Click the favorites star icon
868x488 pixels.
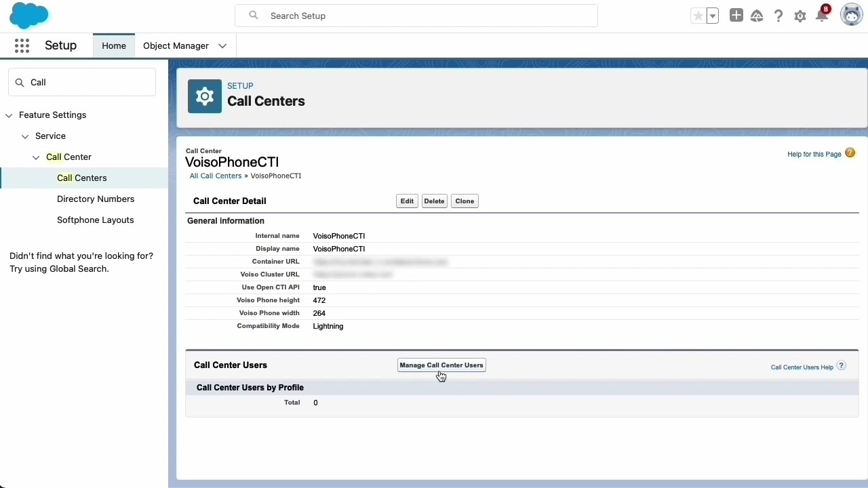tap(698, 16)
